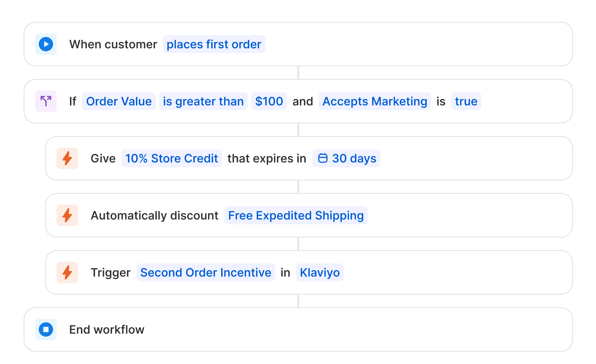Open the is greater than operator selector
This screenshot has width=596, height=364.
coord(203,101)
